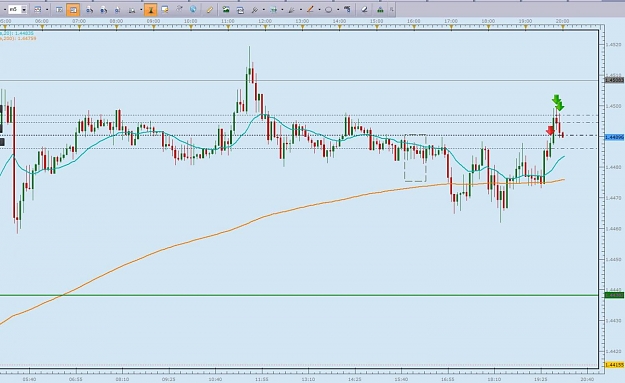Click the blue chart shift icon before the gray chart icon
Image resolution: width=625 pixels, height=383 pixels.
118,10
